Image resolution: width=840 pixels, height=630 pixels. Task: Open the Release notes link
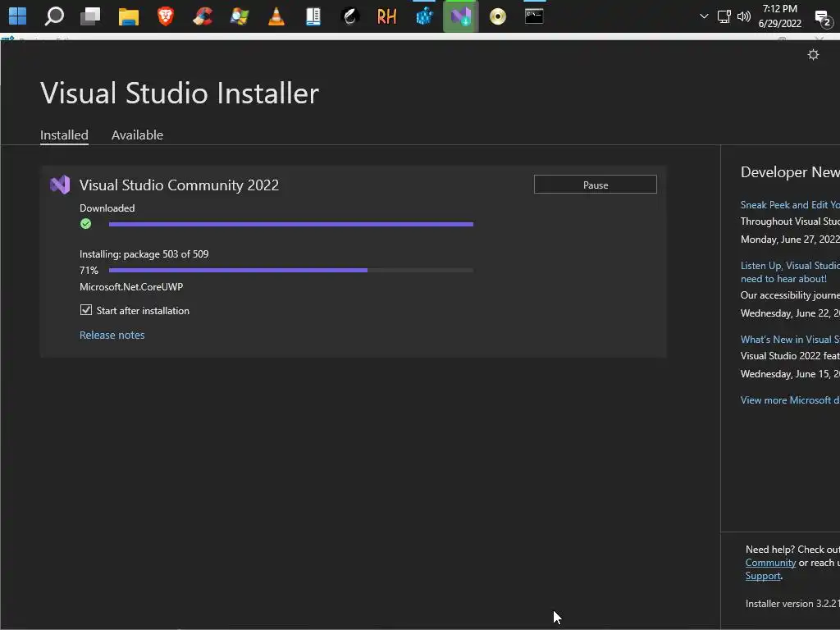(112, 335)
